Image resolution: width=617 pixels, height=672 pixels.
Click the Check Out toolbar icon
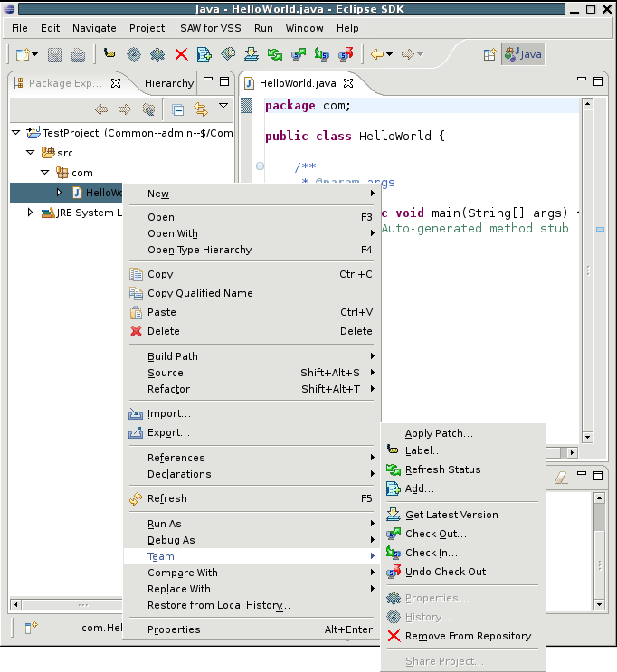tap(299, 54)
